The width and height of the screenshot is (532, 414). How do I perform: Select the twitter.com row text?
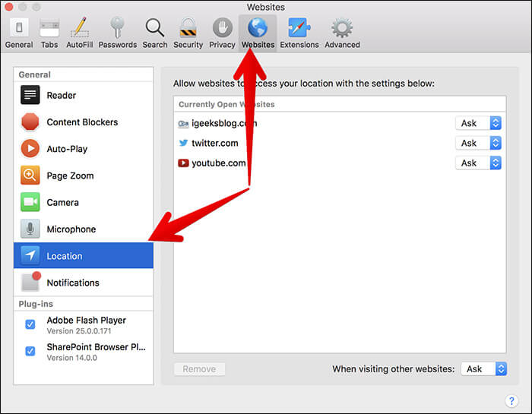tap(215, 143)
